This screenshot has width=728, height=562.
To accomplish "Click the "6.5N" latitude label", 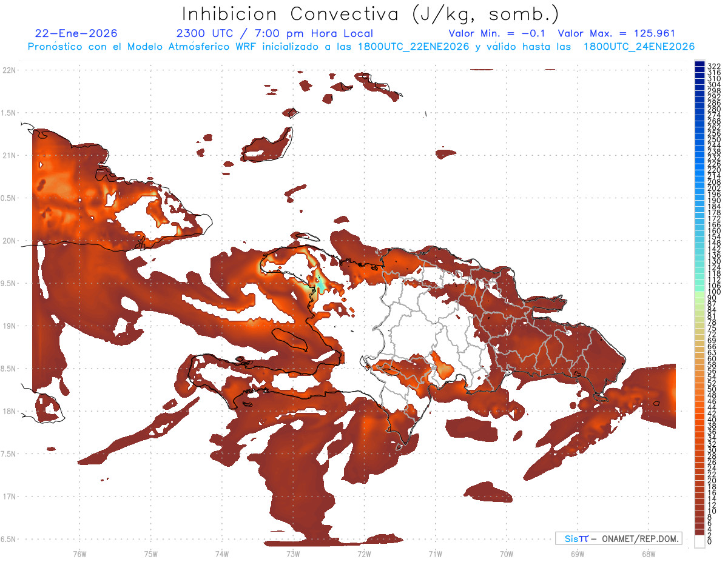I will pyautogui.click(x=9, y=539).
